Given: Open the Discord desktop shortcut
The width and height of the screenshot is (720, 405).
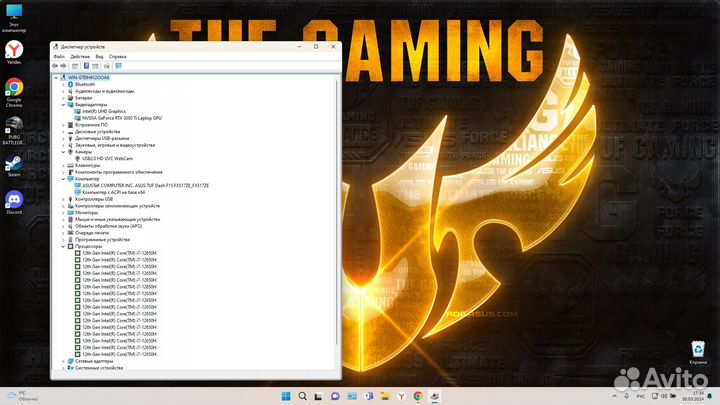Looking at the screenshot, I should coord(14,202).
